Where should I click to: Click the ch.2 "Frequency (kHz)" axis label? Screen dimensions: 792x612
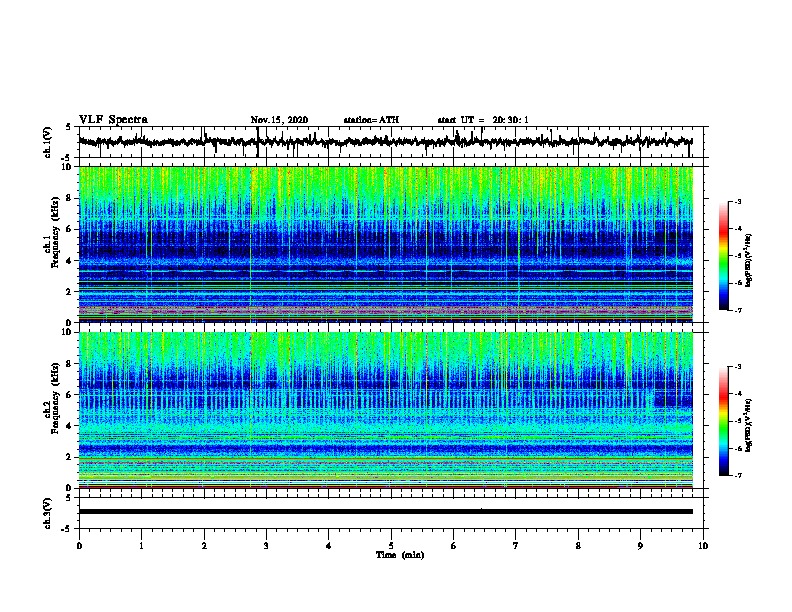55,398
